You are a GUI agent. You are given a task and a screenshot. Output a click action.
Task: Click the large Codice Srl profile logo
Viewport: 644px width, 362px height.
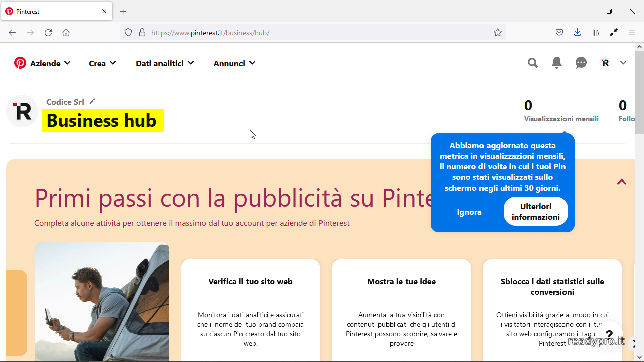pyautogui.click(x=22, y=111)
